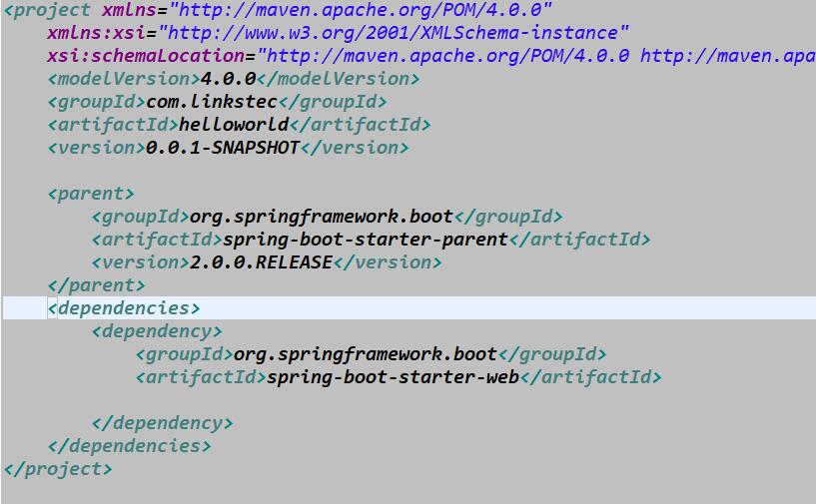Click the closing groupId tag after com.linkstec
The width and height of the screenshot is (816, 504).
333,102
